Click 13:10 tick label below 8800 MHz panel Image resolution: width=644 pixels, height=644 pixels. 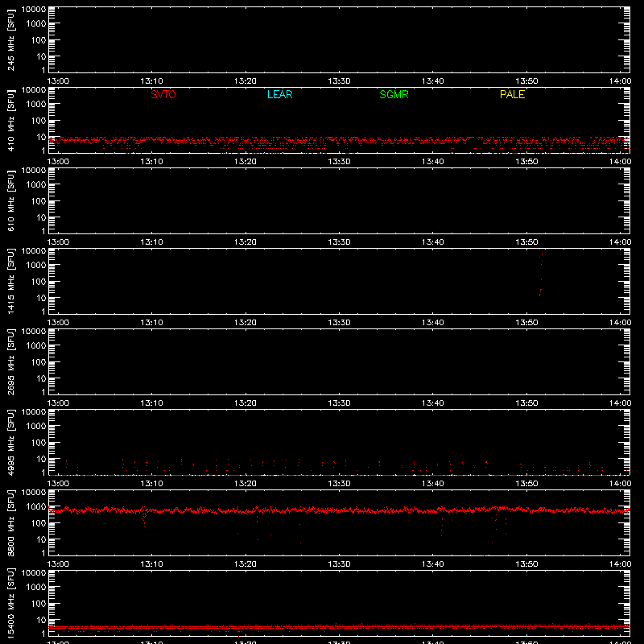[x=151, y=564]
